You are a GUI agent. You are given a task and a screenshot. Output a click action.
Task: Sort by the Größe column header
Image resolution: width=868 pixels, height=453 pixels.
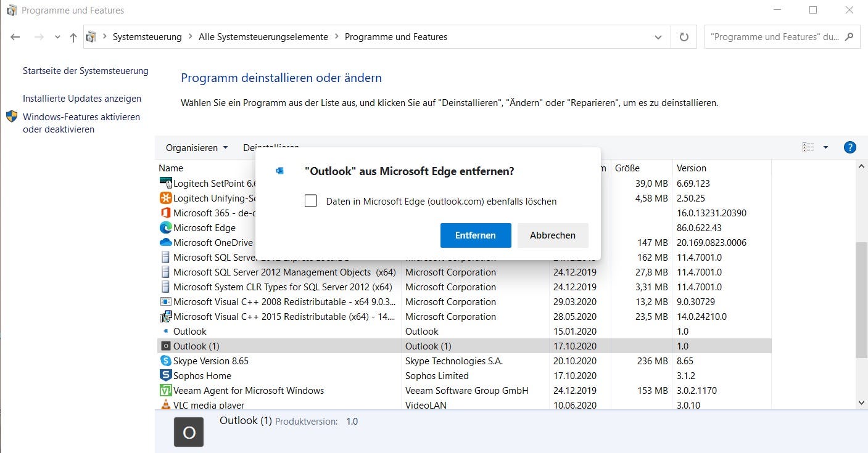[627, 168]
